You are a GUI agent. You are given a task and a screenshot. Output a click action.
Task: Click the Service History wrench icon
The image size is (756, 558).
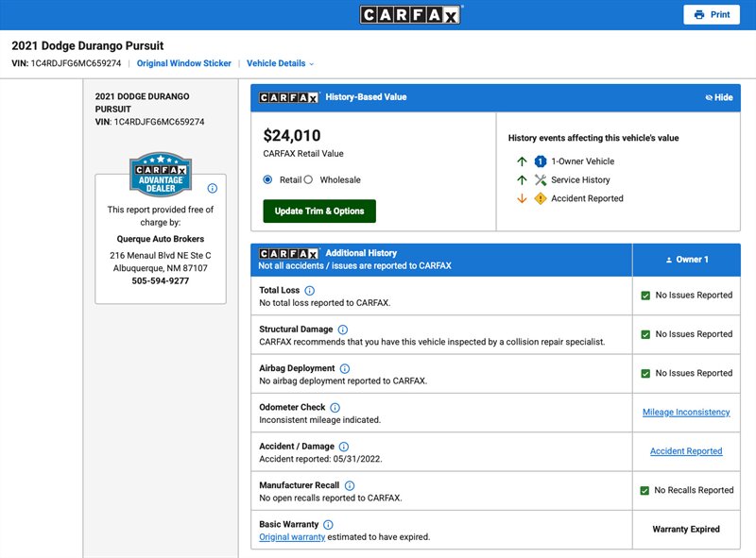click(x=540, y=180)
